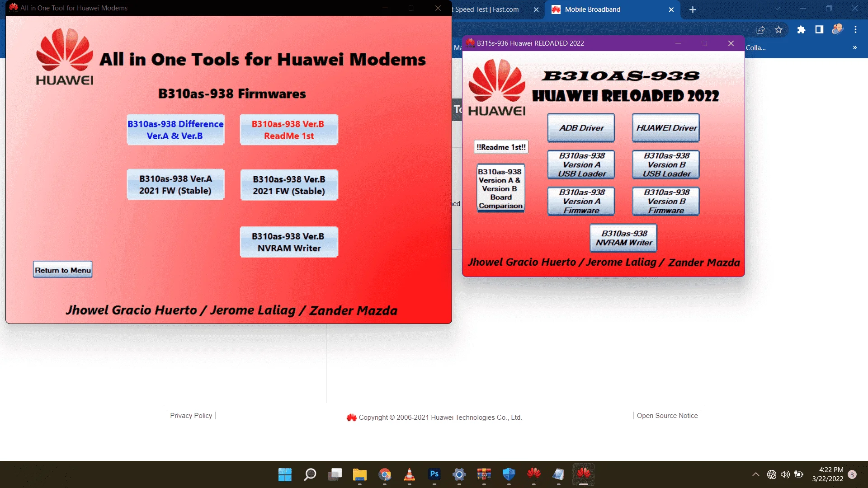Minimize the B315s-936 Huawei RELOADED window
This screenshot has height=488, width=868.
pos(678,43)
